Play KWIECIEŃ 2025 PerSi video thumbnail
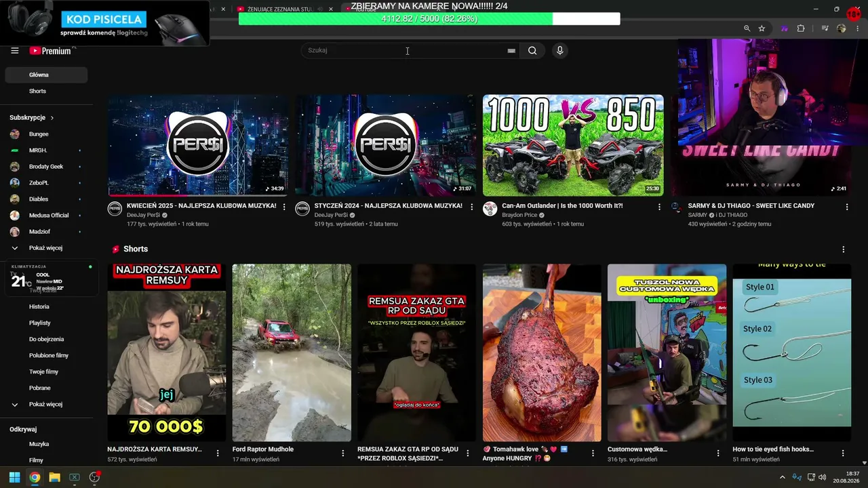Image resolution: width=868 pixels, height=488 pixels. (x=198, y=145)
